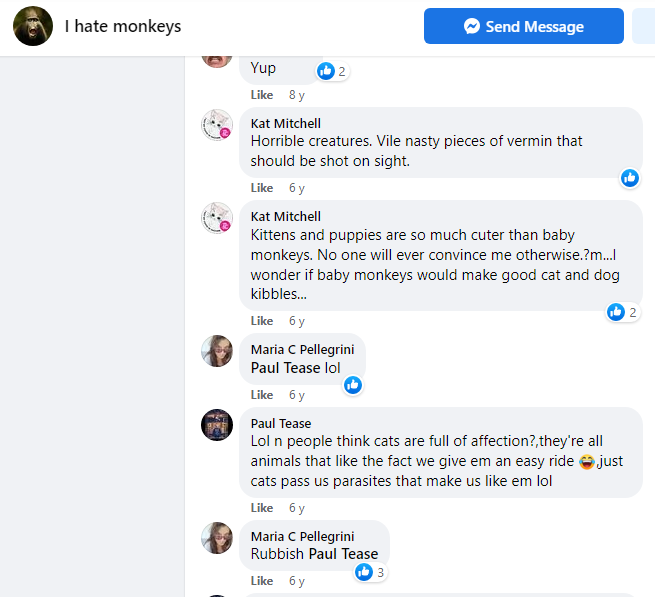Click like reaction on "Rubbish Paul Tease" comment
655x597 pixels.
click(x=364, y=572)
